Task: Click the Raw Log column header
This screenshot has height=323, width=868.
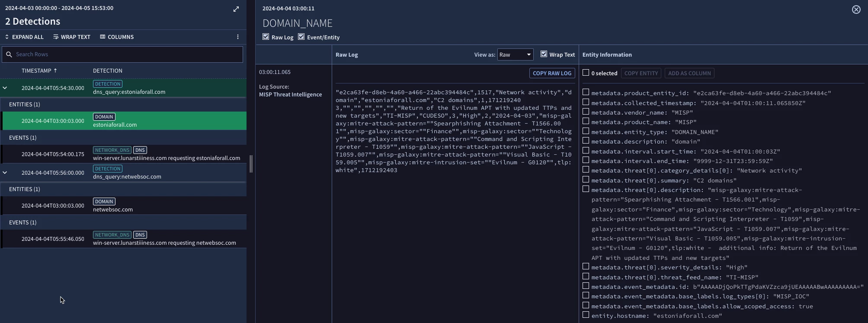Action: point(346,55)
